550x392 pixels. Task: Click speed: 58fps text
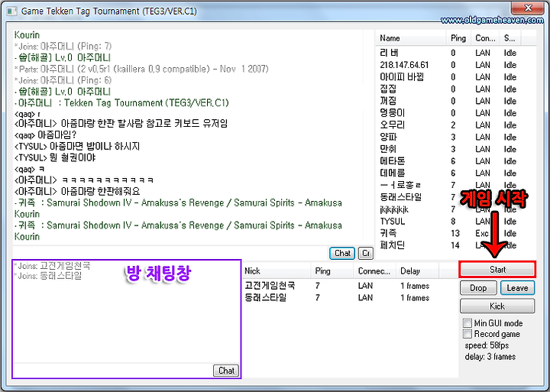pyautogui.click(x=487, y=345)
